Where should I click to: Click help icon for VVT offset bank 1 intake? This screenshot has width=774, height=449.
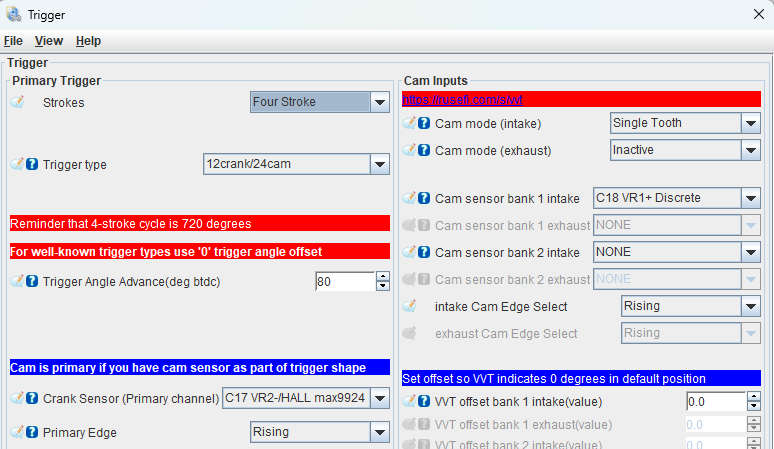click(x=424, y=402)
